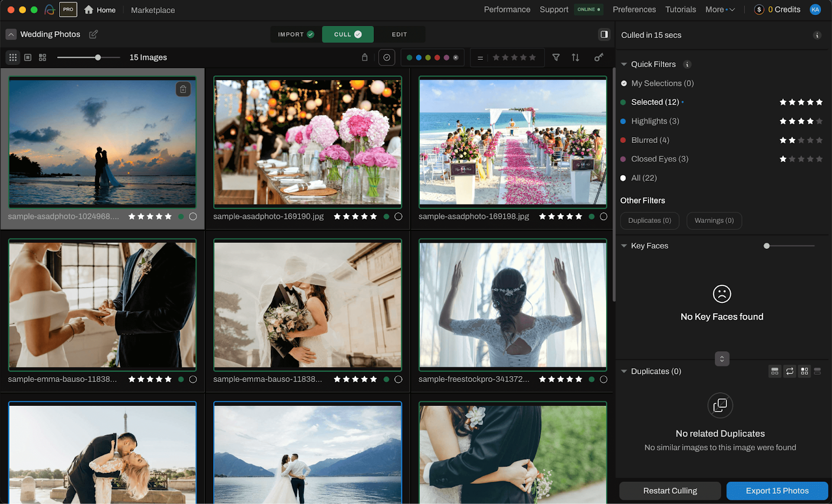Collapse the Key Faces section
Image resolution: width=832 pixels, height=504 pixels.
click(x=624, y=246)
